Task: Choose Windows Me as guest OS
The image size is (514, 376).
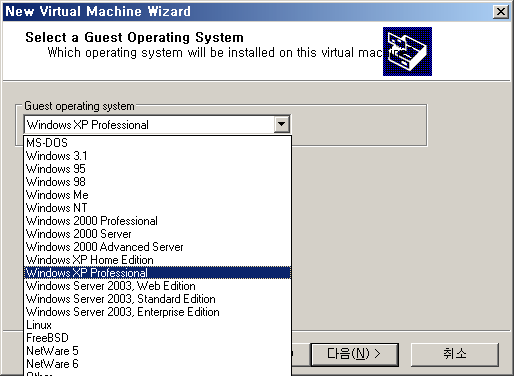Action: coord(157,195)
